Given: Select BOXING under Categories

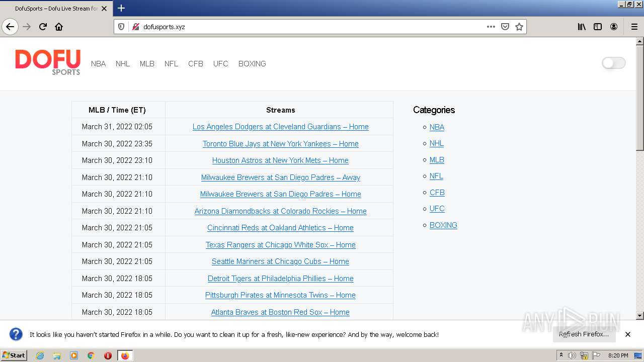Looking at the screenshot, I should pos(443,225).
